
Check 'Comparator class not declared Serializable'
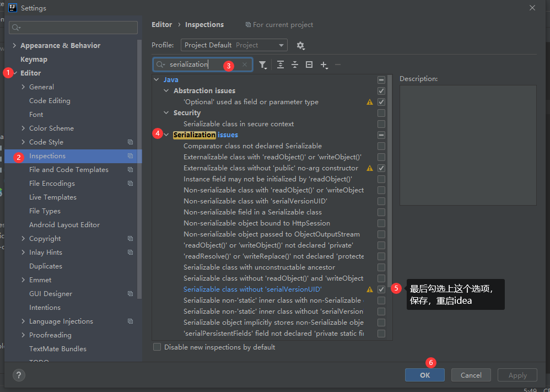pyautogui.click(x=381, y=146)
